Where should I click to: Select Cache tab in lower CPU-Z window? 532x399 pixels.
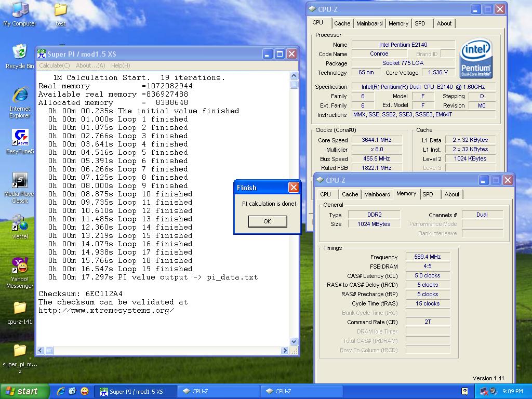[x=350, y=194]
